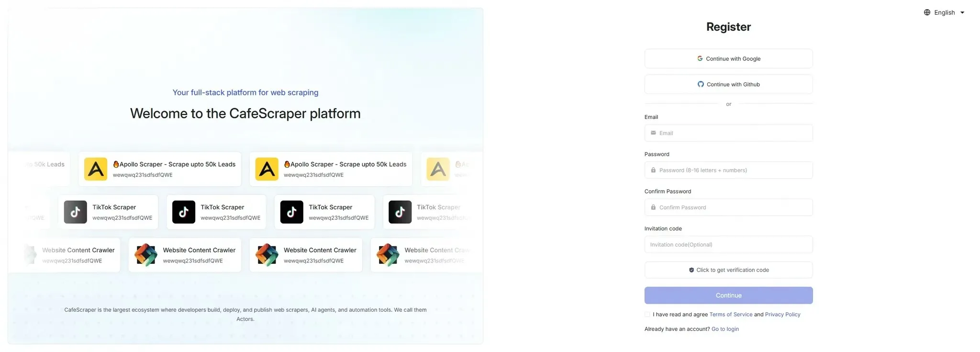Click the first fully visible Website Content Crawler logo
Image resolution: width=980 pixels, height=352 pixels.
(x=146, y=255)
